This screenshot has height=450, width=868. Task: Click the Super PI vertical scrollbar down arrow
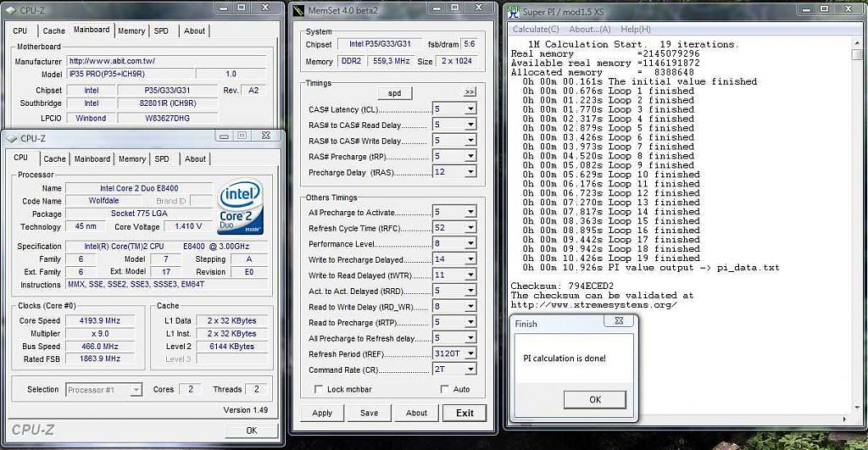pos(856,409)
